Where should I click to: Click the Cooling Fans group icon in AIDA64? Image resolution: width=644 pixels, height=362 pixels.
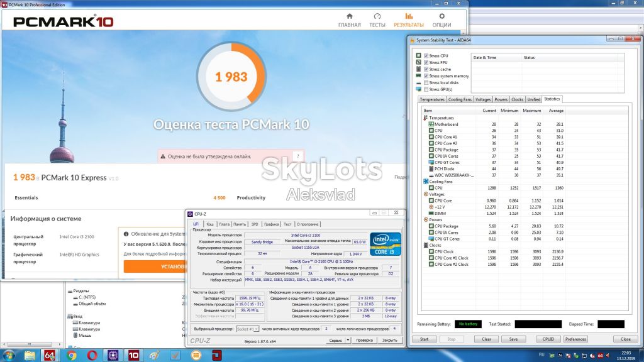click(426, 182)
